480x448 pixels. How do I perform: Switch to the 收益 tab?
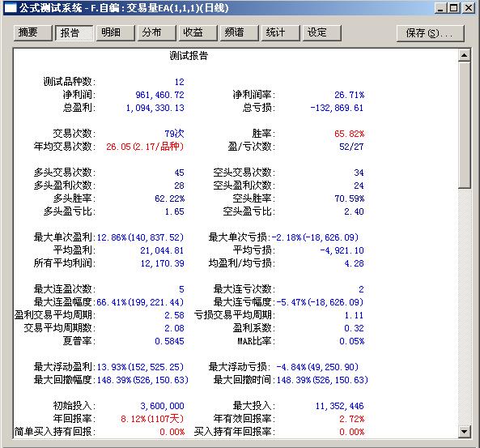click(x=198, y=32)
